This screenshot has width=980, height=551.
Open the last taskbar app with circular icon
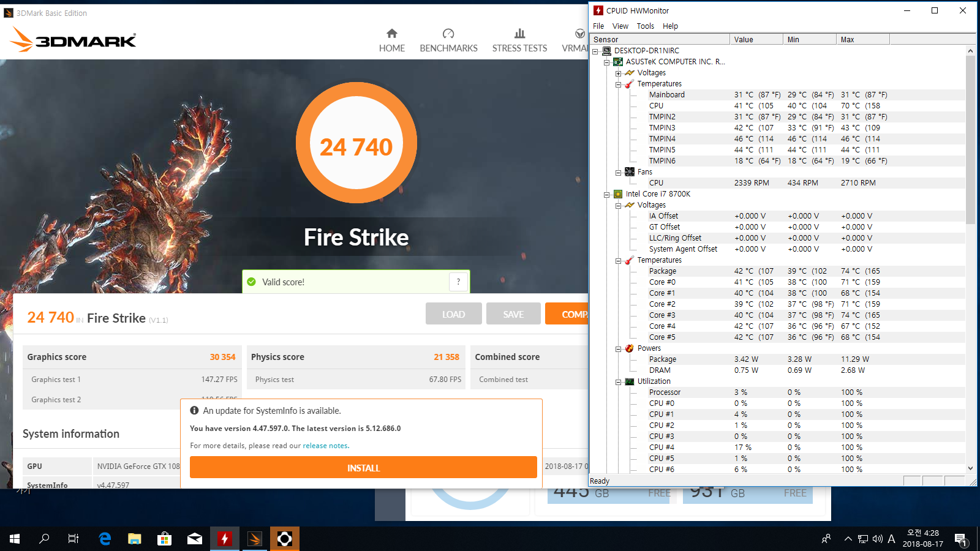(x=285, y=539)
